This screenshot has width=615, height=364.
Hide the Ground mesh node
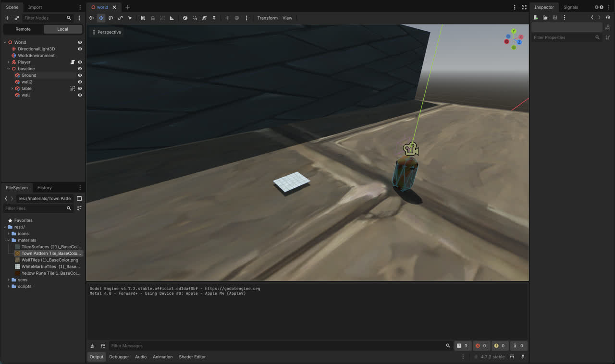(x=80, y=75)
